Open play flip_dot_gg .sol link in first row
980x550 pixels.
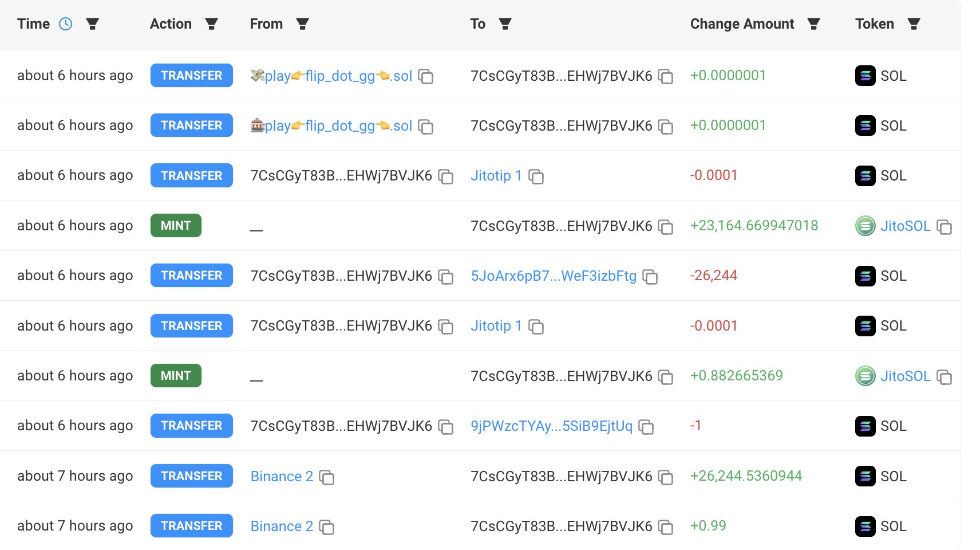pyautogui.click(x=331, y=76)
